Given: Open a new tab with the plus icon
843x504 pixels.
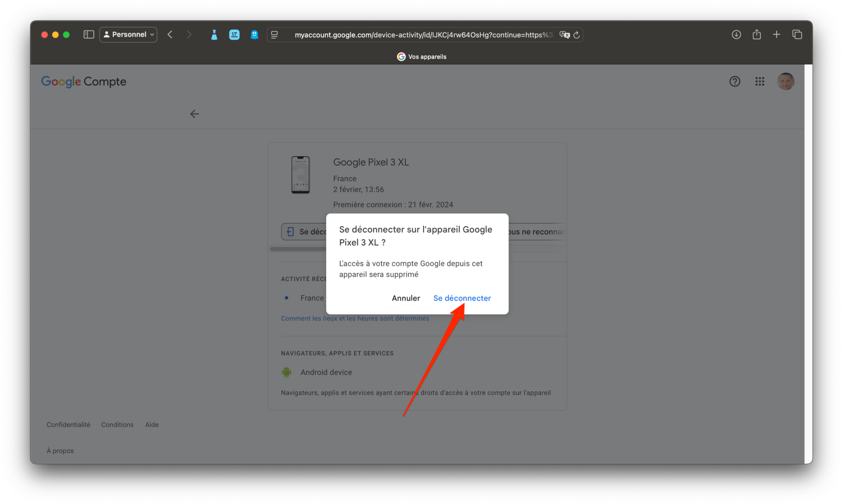Looking at the screenshot, I should click(776, 34).
